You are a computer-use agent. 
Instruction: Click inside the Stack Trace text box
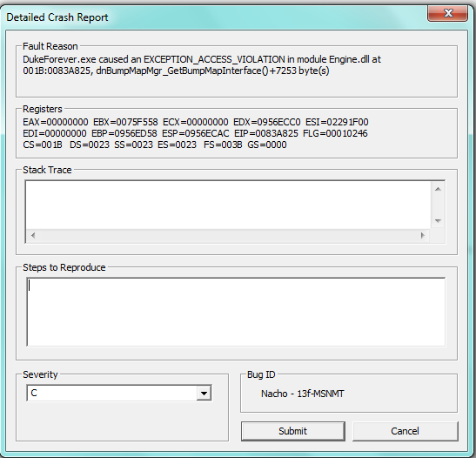[228, 205]
